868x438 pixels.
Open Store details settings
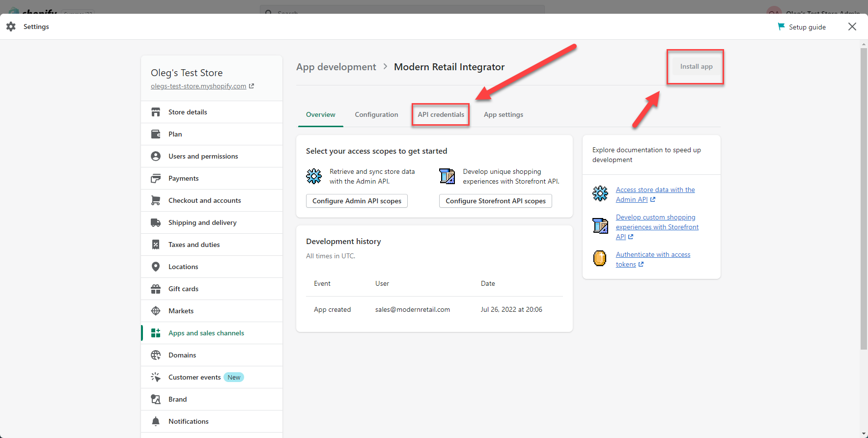pyautogui.click(x=212, y=112)
